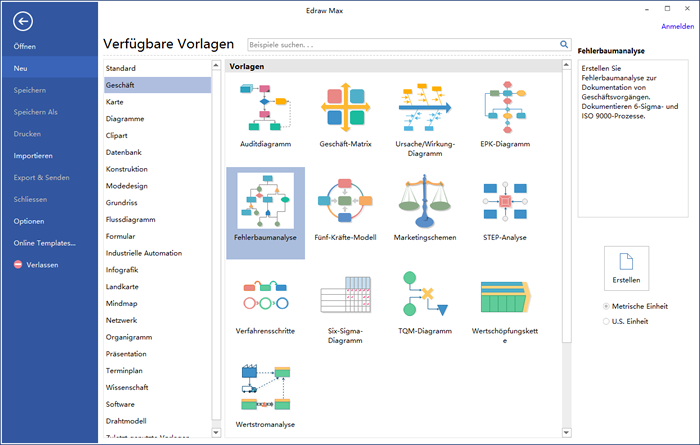Select U.S. Einheit radio button
700x445 pixels.
coord(606,321)
